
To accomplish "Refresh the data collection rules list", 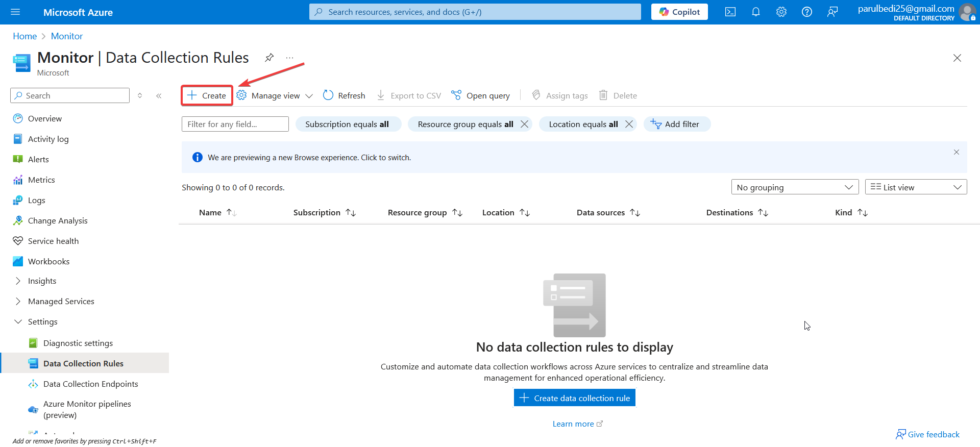I will (345, 96).
